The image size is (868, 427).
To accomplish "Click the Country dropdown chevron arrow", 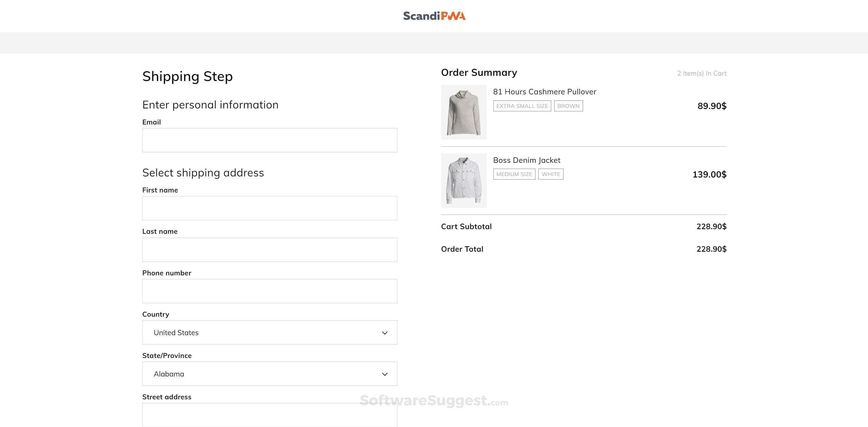I will pyautogui.click(x=385, y=333).
